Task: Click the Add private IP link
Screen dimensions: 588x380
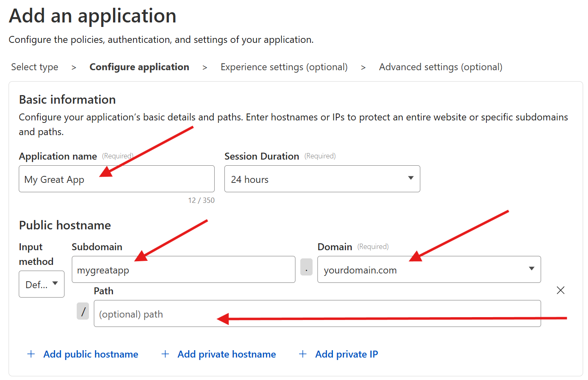Action: click(x=346, y=354)
